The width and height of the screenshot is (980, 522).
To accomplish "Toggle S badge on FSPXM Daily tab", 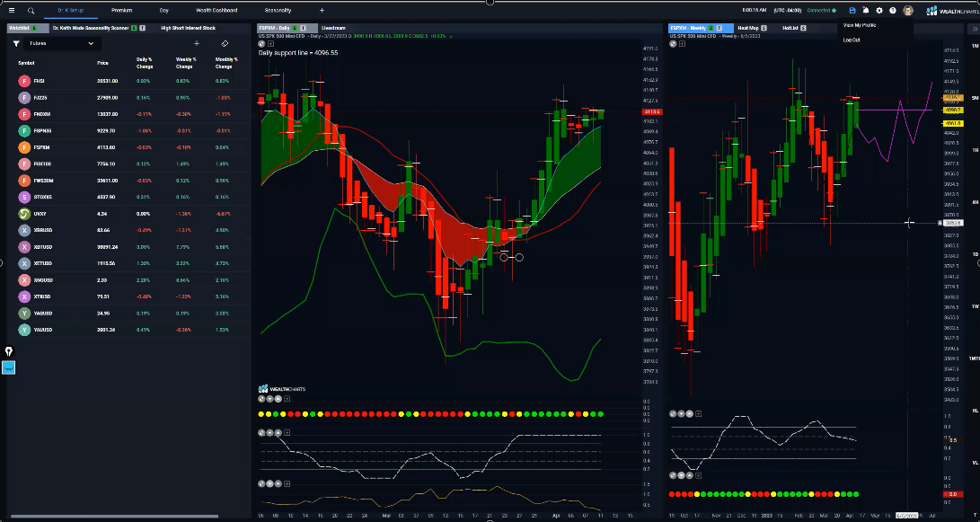I will point(295,28).
